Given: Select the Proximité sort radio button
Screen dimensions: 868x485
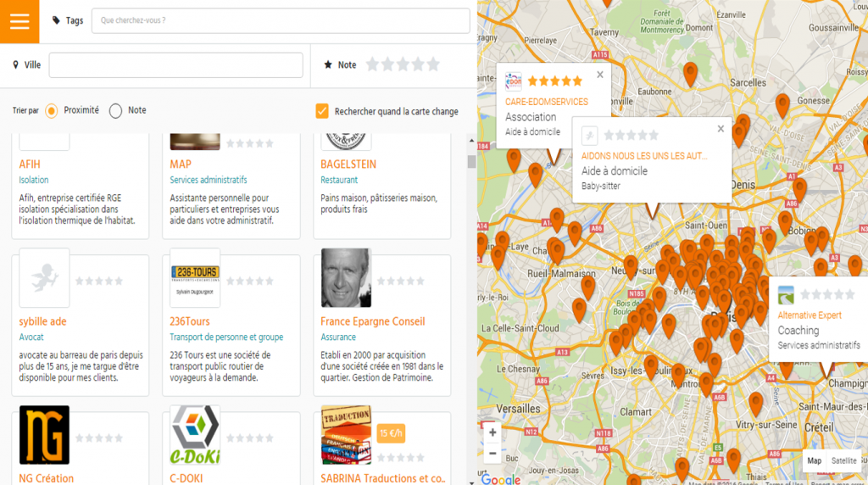Looking at the screenshot, I should tap(52, 110).
